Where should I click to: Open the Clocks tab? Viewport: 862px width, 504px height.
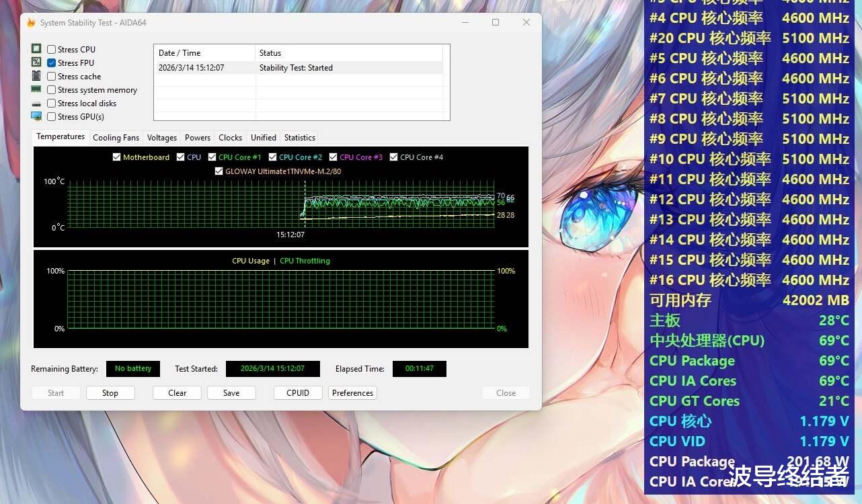(x=230, y=138)
